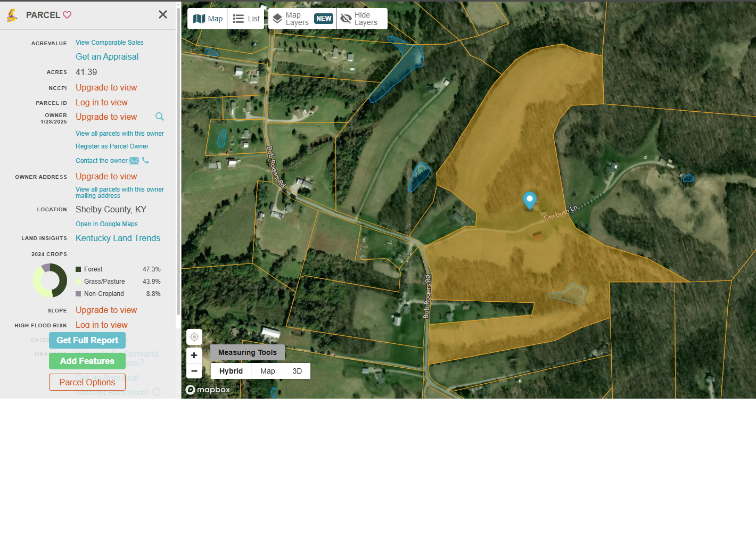Screen dimensions: 756x545
Task: Click Shelby County, KY location text
Action: click(x=111, y=209)
